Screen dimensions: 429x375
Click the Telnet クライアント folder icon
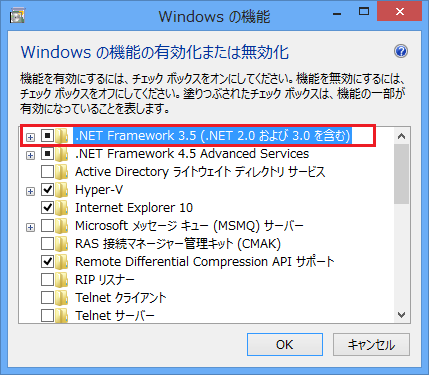[x=62, y=298]
